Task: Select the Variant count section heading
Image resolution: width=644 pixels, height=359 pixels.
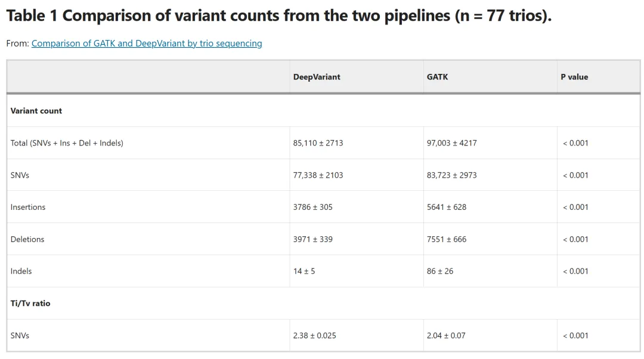Action: [x=36, y=111]
